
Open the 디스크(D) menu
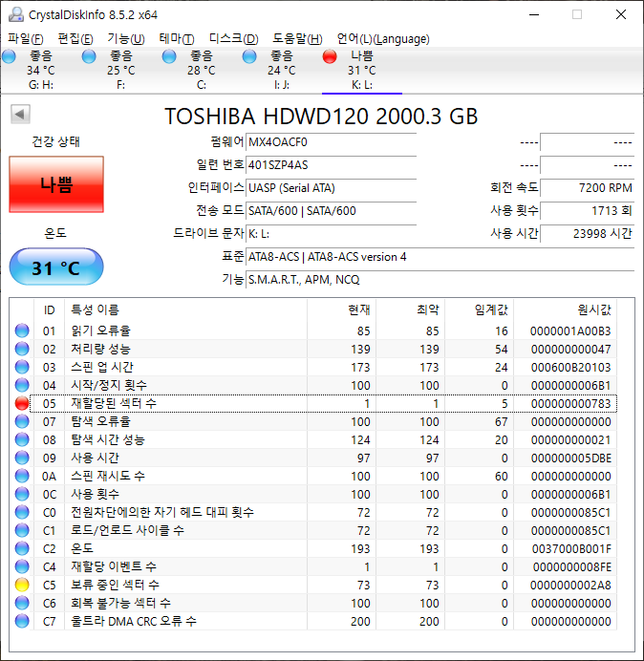(x=234, y=39)
